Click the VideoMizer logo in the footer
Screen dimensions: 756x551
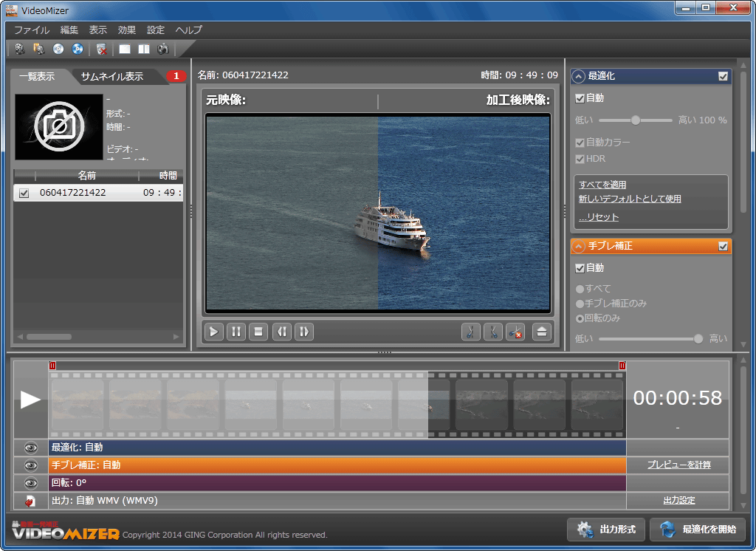65,530
